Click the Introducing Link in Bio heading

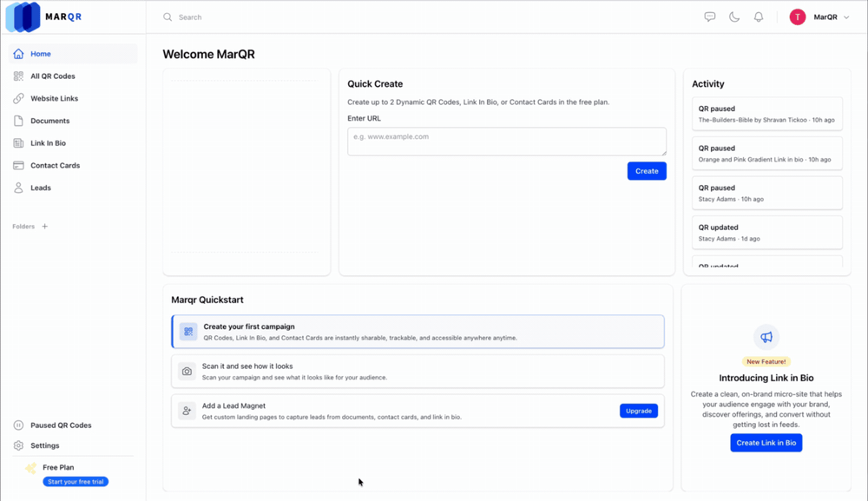pos(766,378)
